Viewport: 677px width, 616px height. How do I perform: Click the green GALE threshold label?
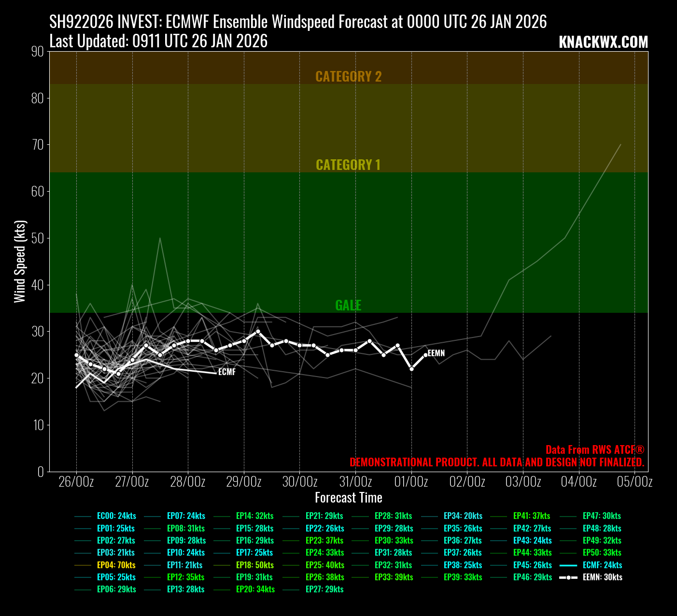click(348, 305)
